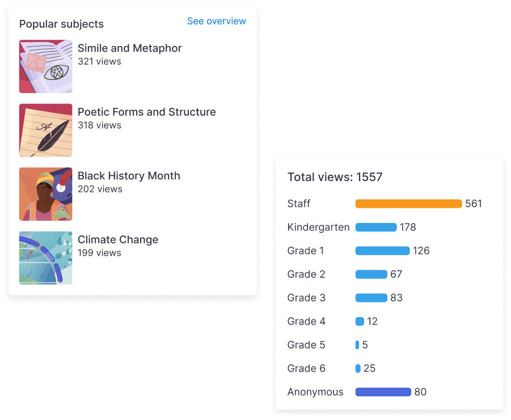Click the Black History Month title text
Image resolution: width=511 pixels, height=420 pixels.
pos(129,176)
